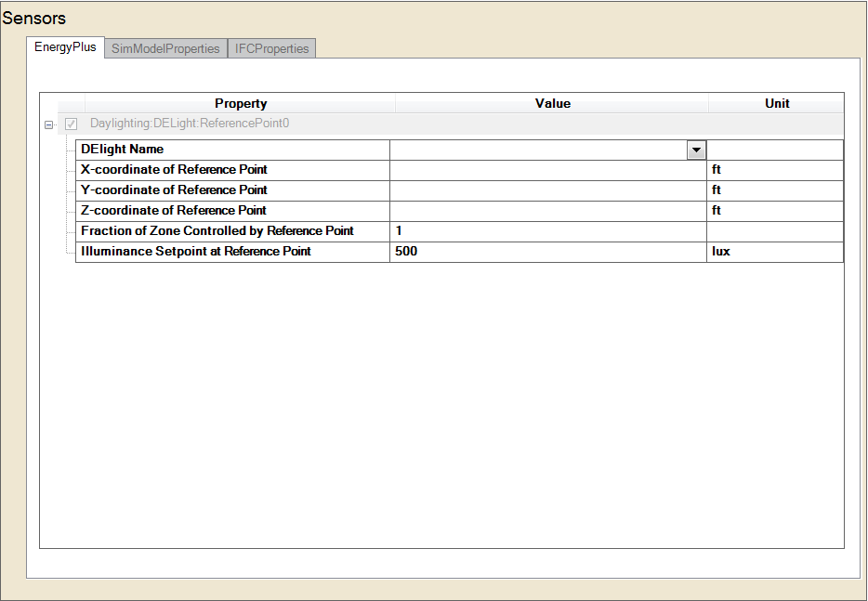Image resolution: width=868 pixels, height=601 pixels.
Task: Select the DElight Name property label
Action: [122, 150]
